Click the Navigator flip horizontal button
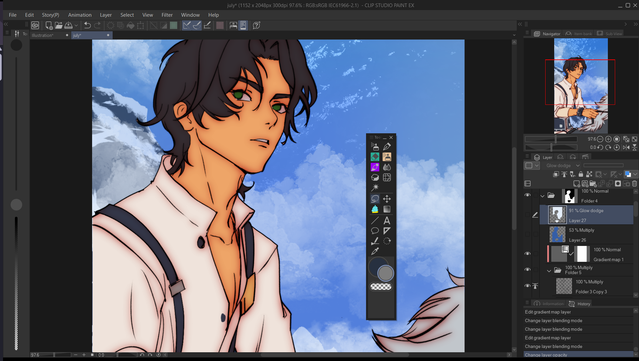The height and width of the screenshot is (361, 639). tap(626, 147)
